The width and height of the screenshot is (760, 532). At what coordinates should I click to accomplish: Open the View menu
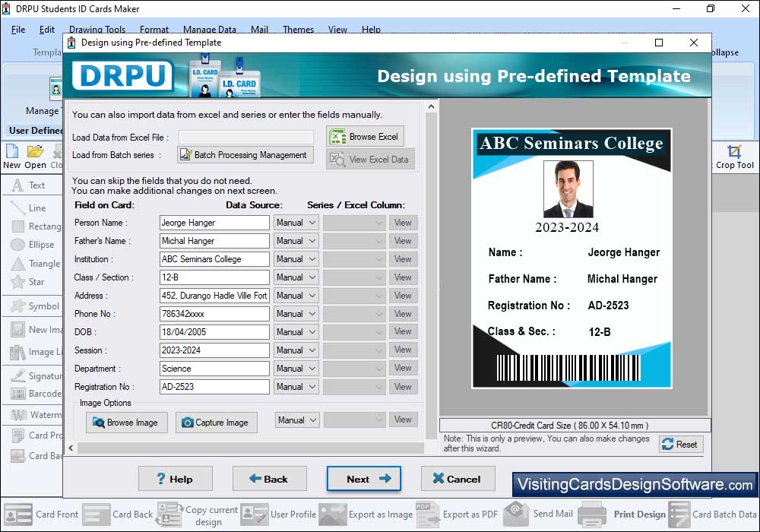tap(337, 30)
